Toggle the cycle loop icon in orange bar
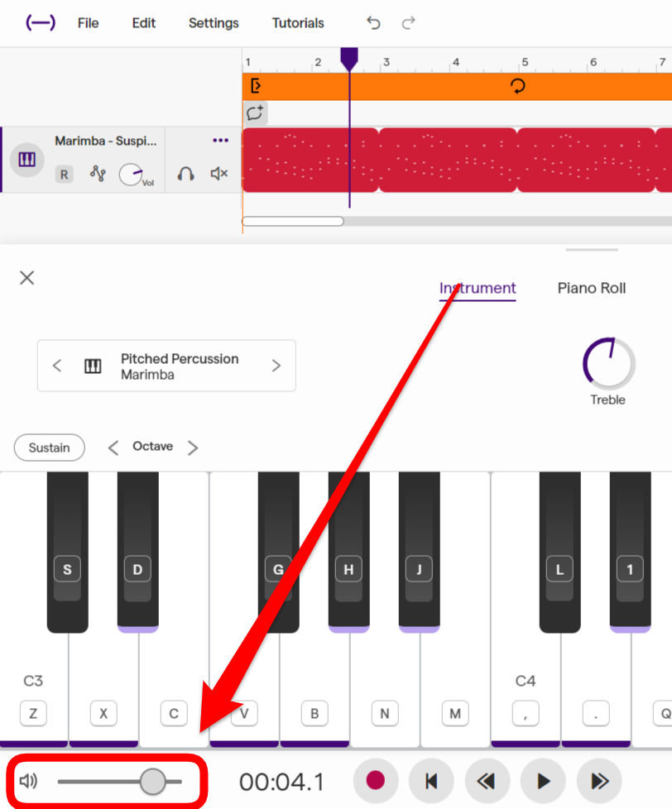Viewport: 672px width, 809px height. click(518, 86)
